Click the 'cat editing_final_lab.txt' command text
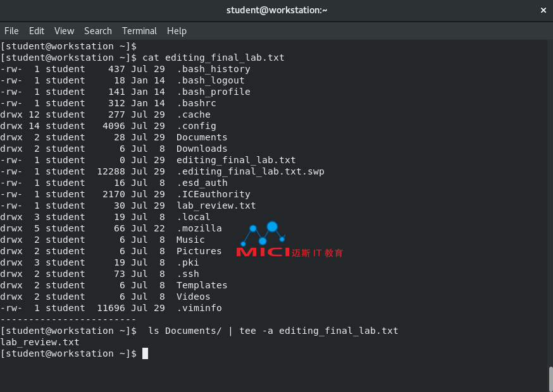 [213, 58]
